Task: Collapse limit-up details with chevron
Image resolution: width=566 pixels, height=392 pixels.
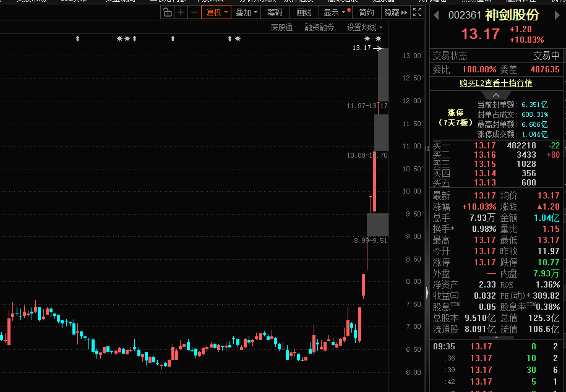Action: pyautogui.click(x=496, y=95)
